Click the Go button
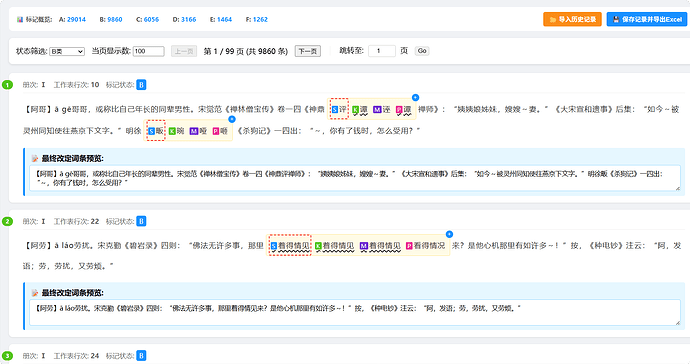Image resolution: width=690 pixels, height=364 pixels. [422, 51]
